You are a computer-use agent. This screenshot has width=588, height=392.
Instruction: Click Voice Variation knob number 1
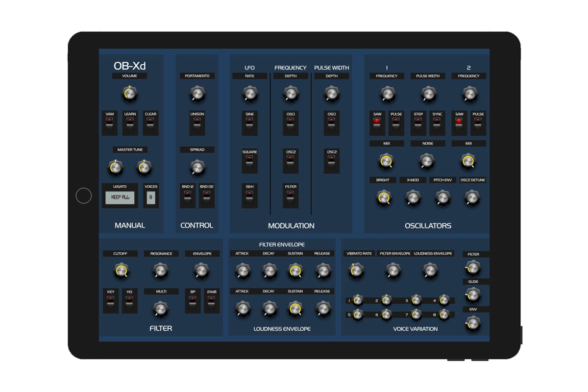[358, 300]
